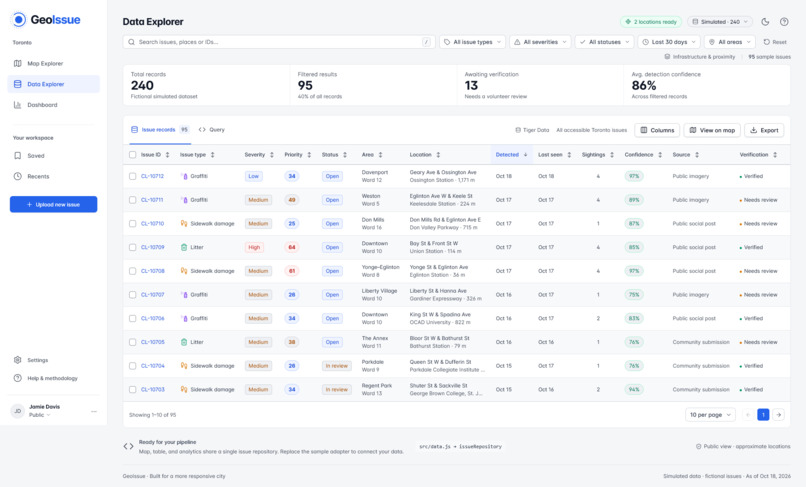Open the All areas filter dropdown
Screen dimensions: 806x487
729,42
